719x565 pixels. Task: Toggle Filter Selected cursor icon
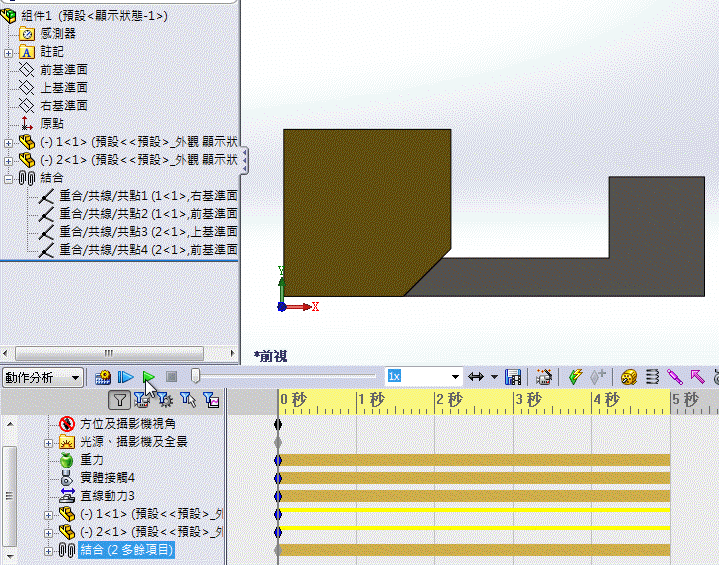188,400
